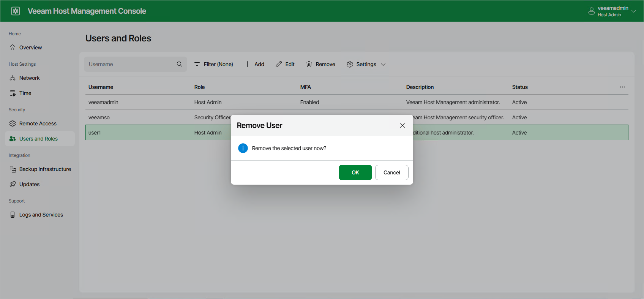Open Logs and Services page

(40, 215)
